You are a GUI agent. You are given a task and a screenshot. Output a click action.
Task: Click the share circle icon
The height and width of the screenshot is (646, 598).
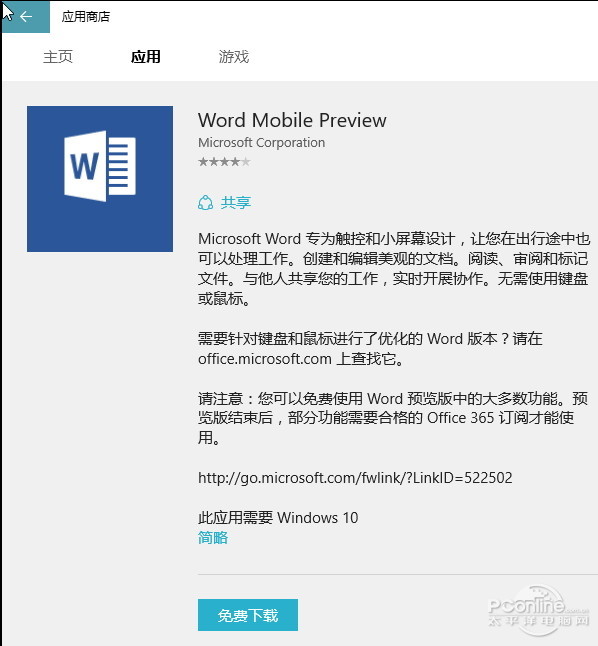pyautogui.click(x=206, y=203)
